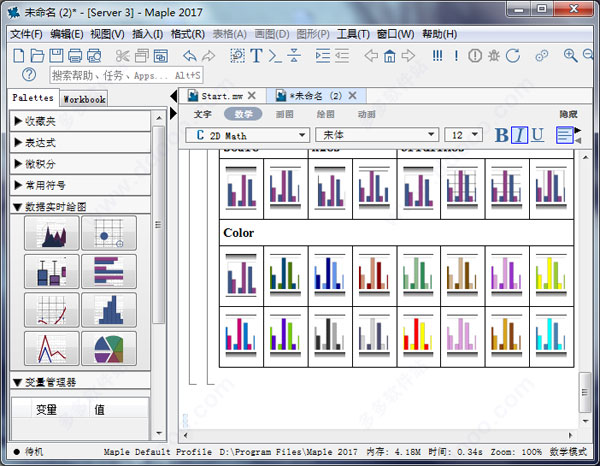Switch to the Start.mw document tab
This screenshot has height=466, width=600.
point(222,96)
